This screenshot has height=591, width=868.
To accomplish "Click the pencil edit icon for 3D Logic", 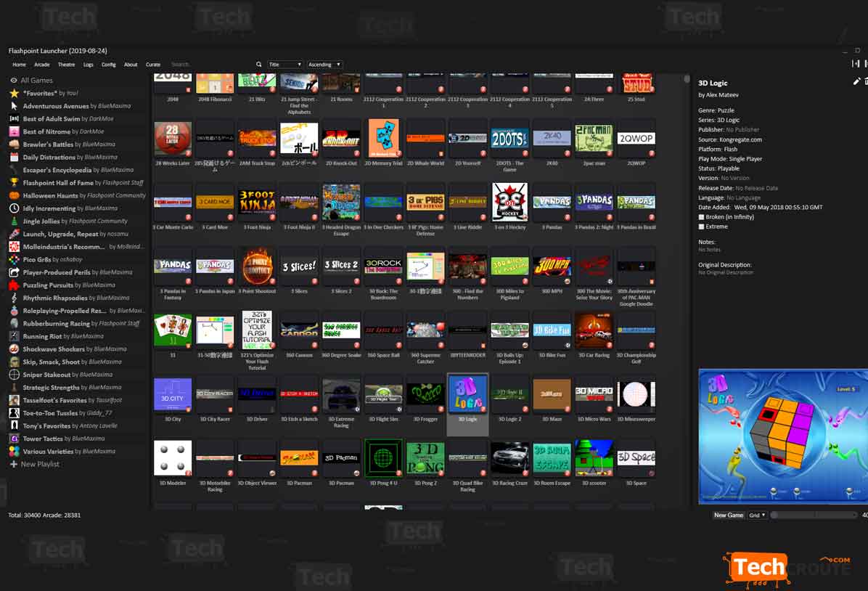I will [x=857, y=82].
